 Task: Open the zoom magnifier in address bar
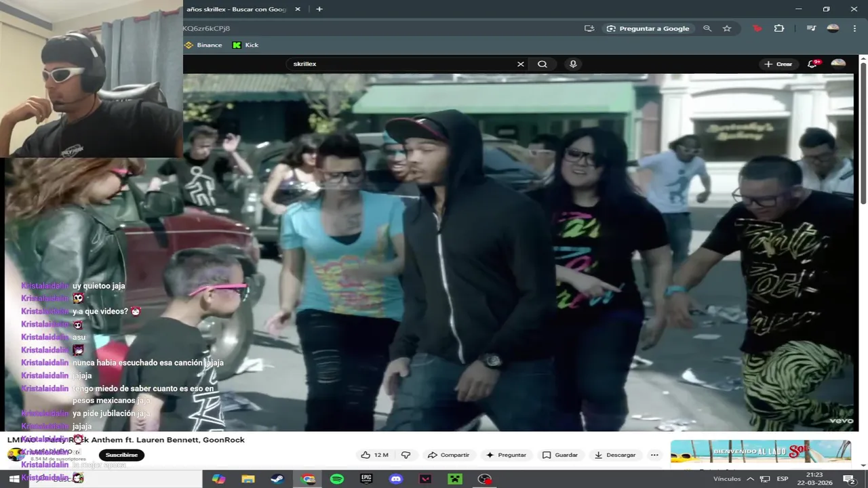(x=707, y=28)
